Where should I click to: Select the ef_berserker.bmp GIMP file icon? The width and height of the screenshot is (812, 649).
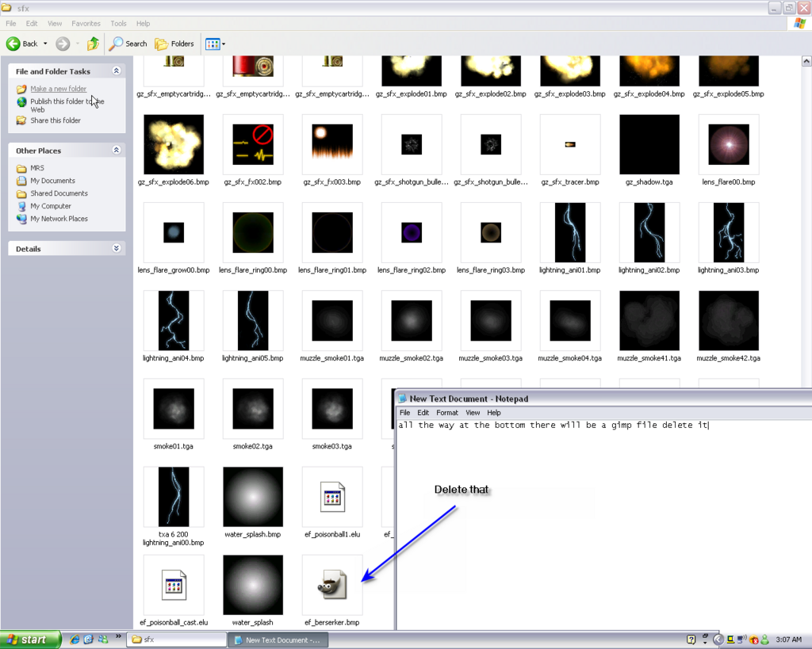tap(332, 585)
